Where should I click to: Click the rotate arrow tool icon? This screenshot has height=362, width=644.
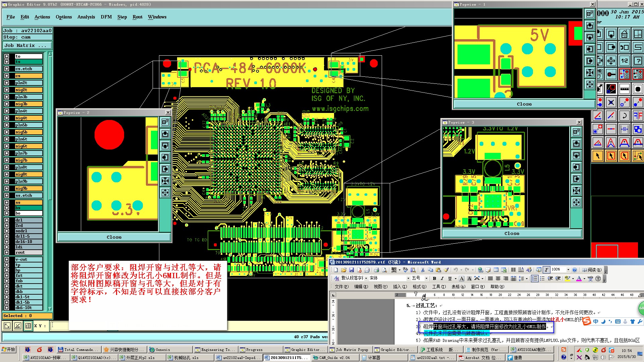click(x=625, y=116)
